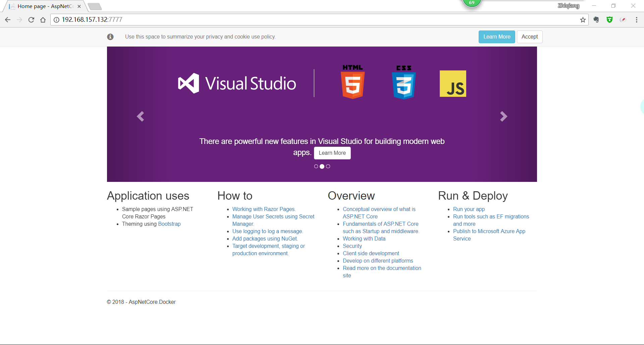The width and height of the screenshot is (644, 345).
Task: Click the carousel caption about Visual Studio
Action: [322, 147]
